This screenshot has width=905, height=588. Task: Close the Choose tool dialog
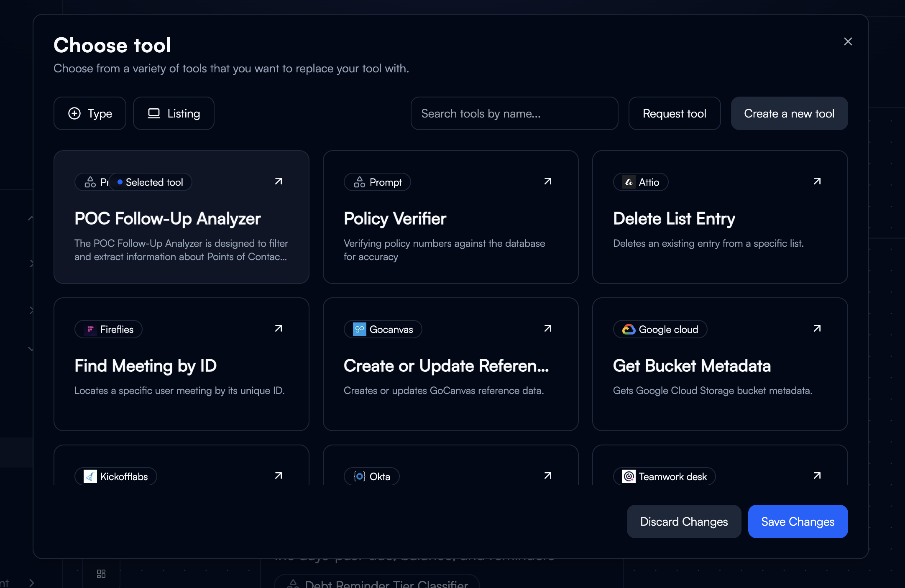848,41
